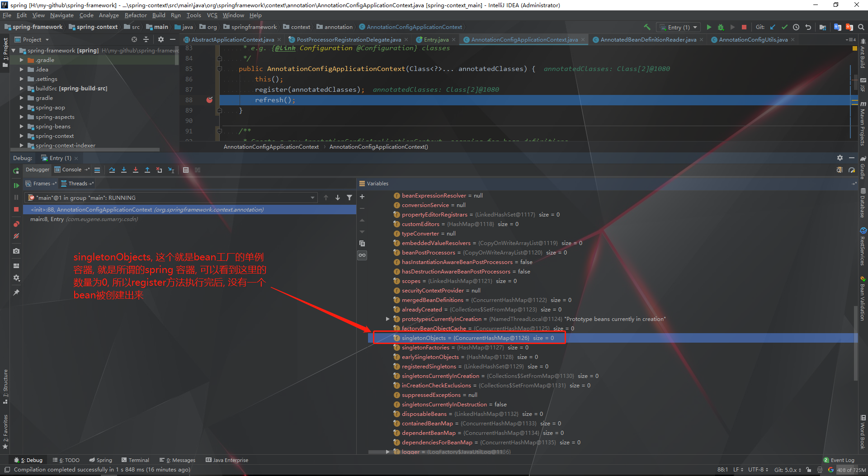Rerun Entry in the Debug panel

coord(16,170)
